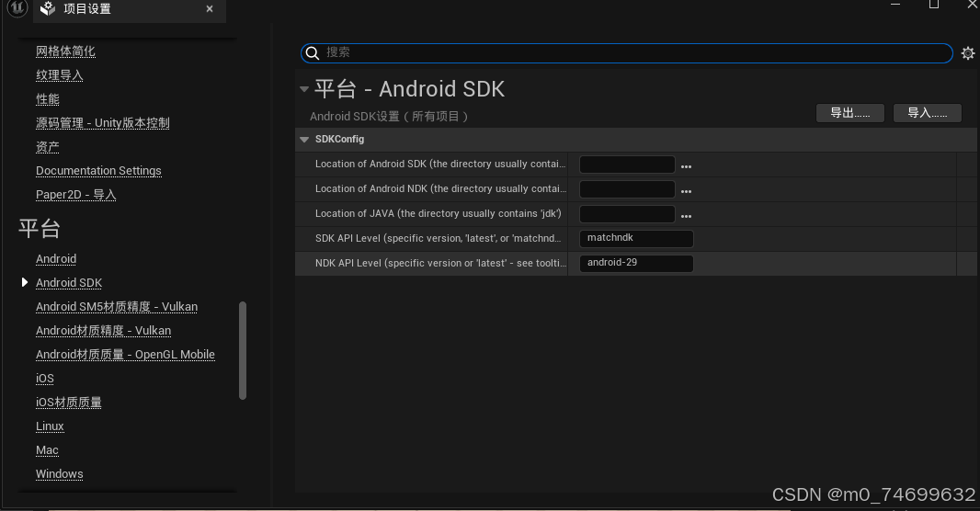Image resolution: width=980 pixels, height=511 pixels.
Task: Focus the 搜索 settings search field
Action: pos(626,53)
